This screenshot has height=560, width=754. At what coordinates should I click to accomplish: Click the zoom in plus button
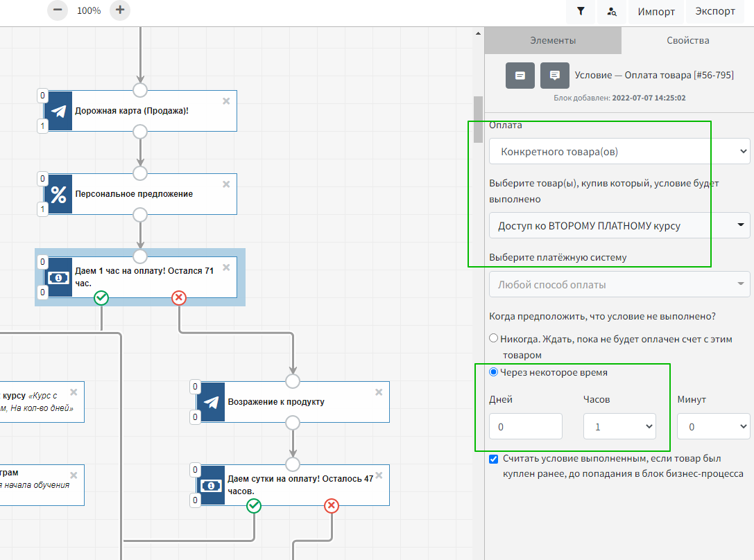[x=120, y=10]
